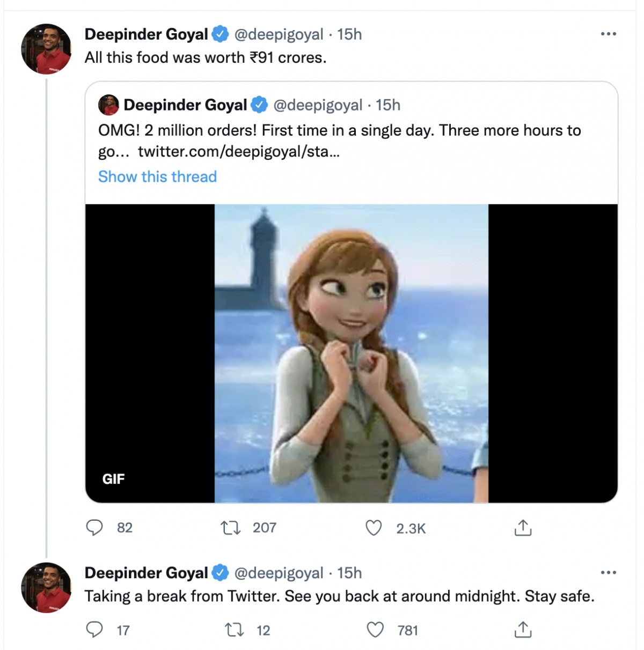Open more options for the first tweet

pyautogui.click(x=608, y=34)
